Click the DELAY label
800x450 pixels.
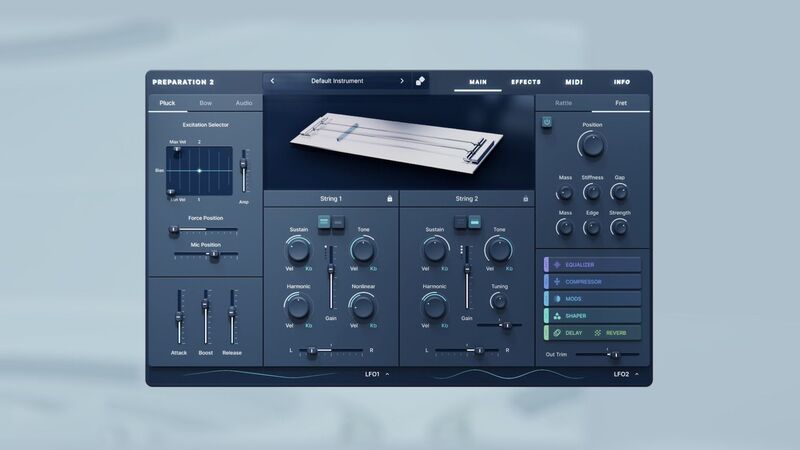point(573,333)
